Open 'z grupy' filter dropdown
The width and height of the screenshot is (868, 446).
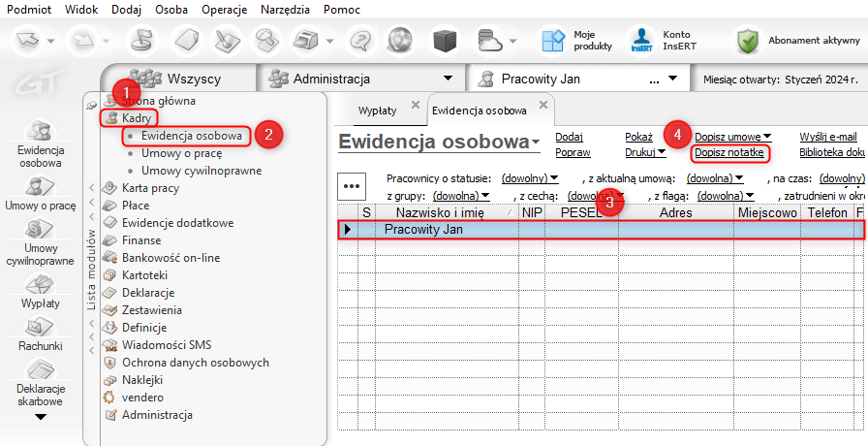[x=462, y=196]
